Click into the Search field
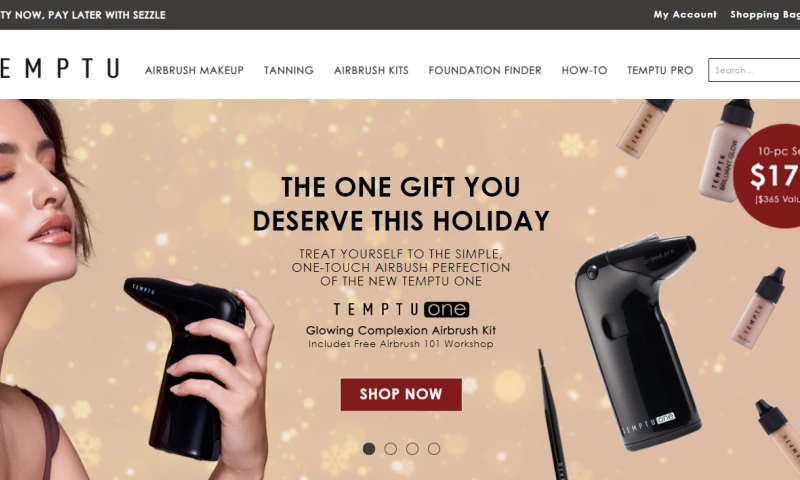This screenshot has height=480, width=800. [754, 70]
